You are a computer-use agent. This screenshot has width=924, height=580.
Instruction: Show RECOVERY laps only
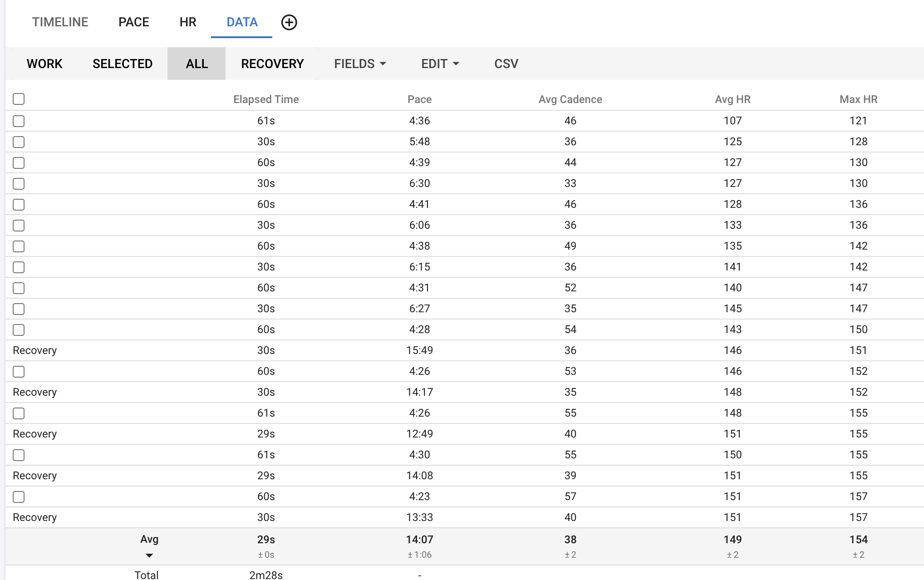(272, 64)
